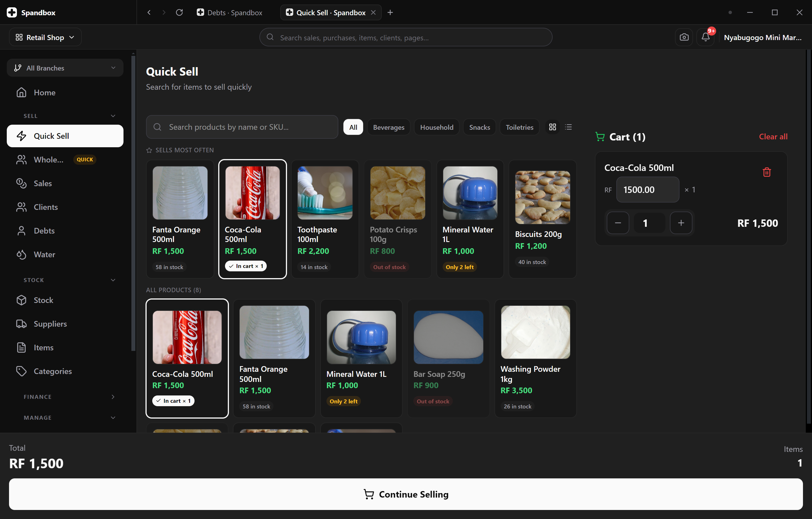Click the global search field
The height and width of the screenshot is (519, 812).
(x=406, y=37)
